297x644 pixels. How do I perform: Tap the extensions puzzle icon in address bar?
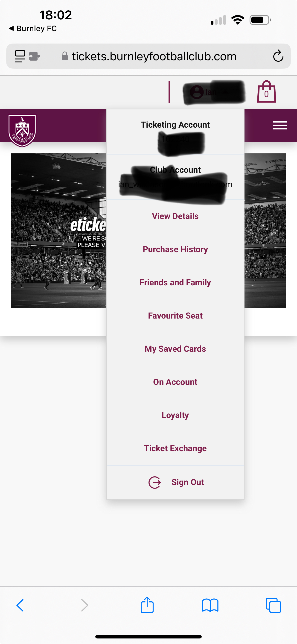tap(35, 56)
